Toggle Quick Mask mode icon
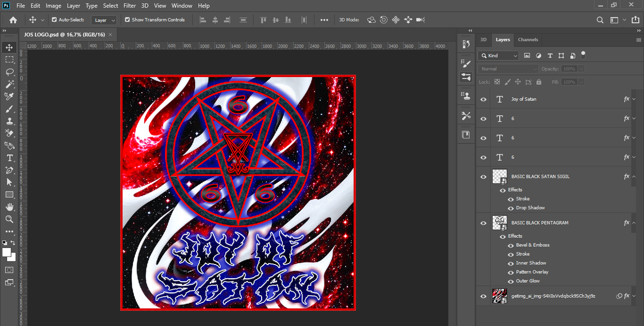The image size is (644, 326). point(10,270)
